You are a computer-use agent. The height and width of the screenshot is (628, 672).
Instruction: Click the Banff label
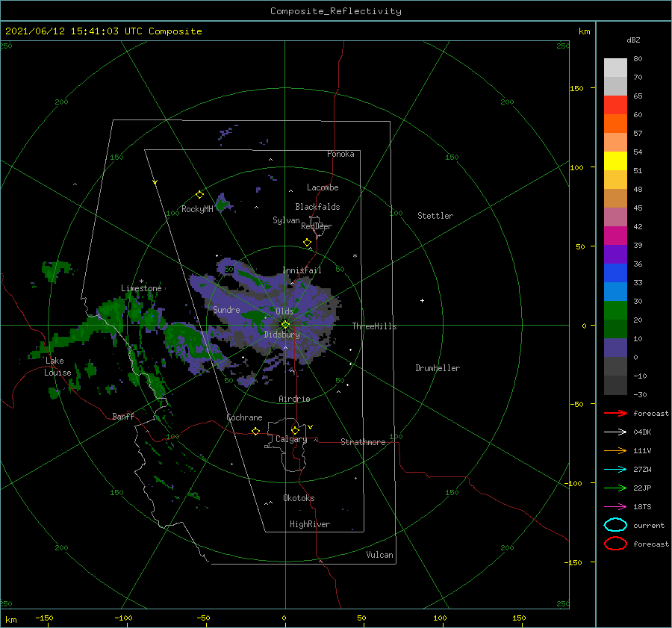click(123, 416)
